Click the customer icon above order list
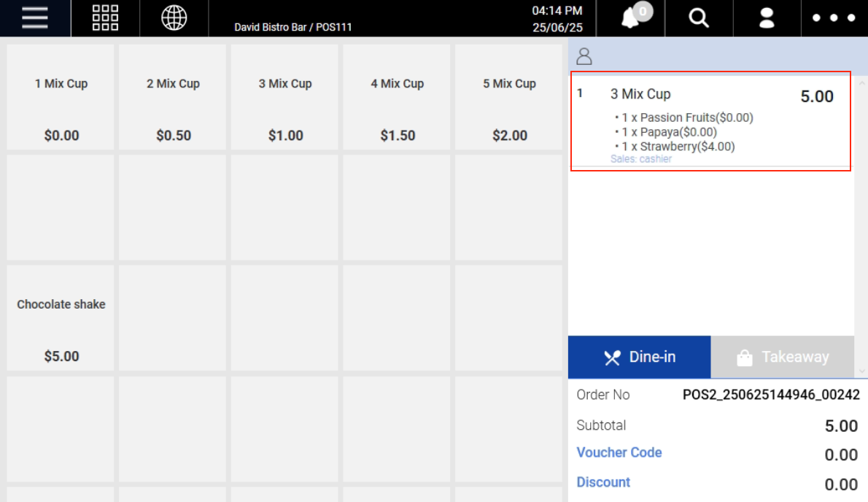This screenshot has height=502, width=868. [584, 57]
